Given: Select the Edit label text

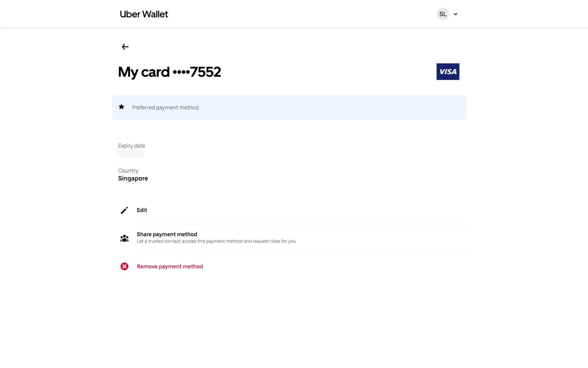Looking at the screenshot, I should coord(142,210).
